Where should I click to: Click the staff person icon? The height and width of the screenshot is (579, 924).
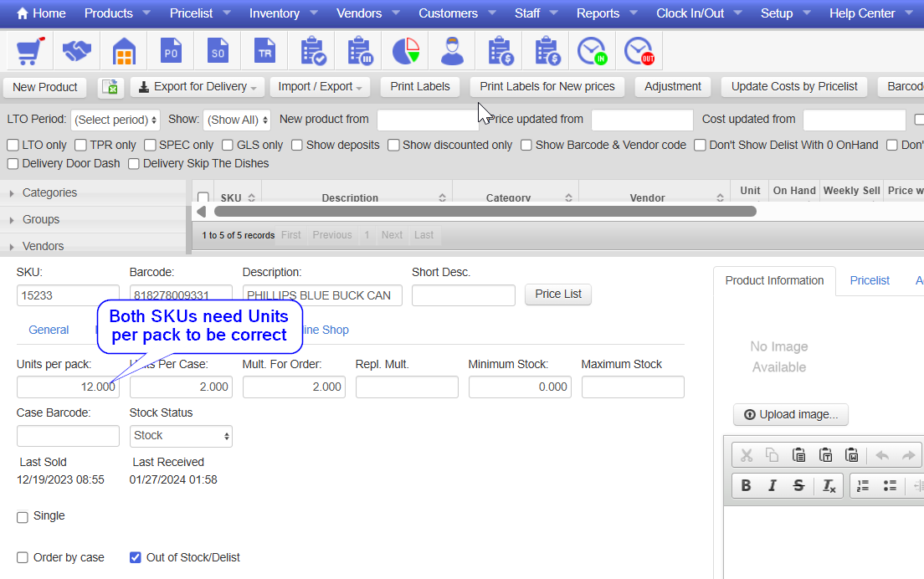453,51
